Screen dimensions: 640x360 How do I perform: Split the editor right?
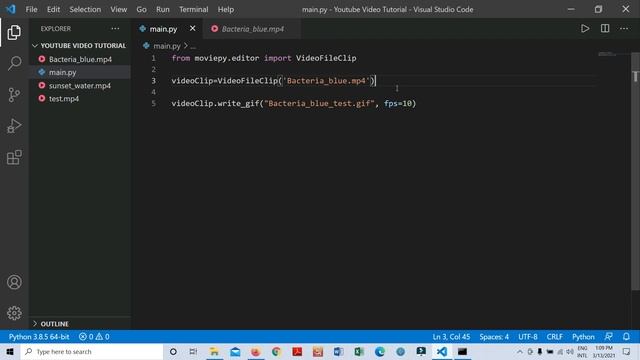pyautogui.click(x=605, y=29)
